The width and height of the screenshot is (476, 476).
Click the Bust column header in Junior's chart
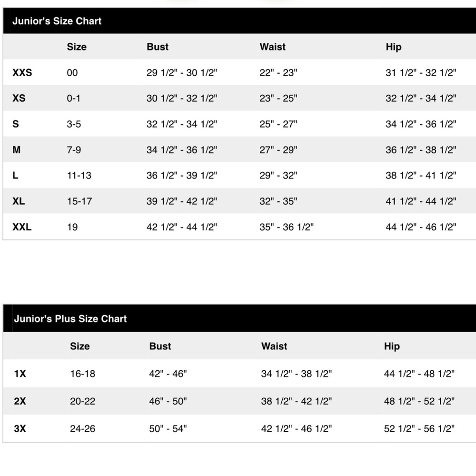[158, 47]
